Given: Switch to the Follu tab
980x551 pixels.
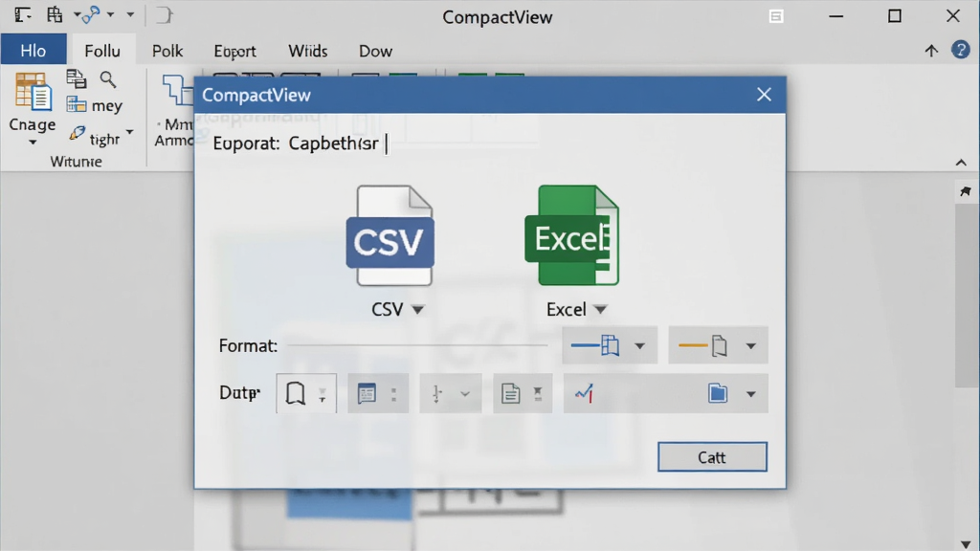Looking at the screenshot, I should pos(101,51).
